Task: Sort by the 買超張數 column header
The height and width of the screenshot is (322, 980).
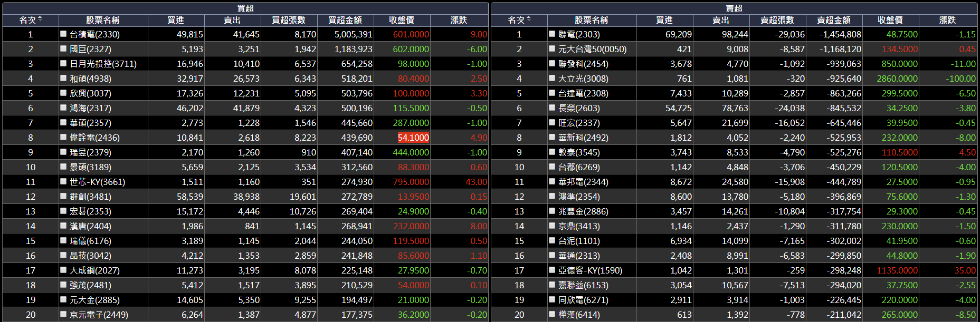Action: [x=289, y=20]
